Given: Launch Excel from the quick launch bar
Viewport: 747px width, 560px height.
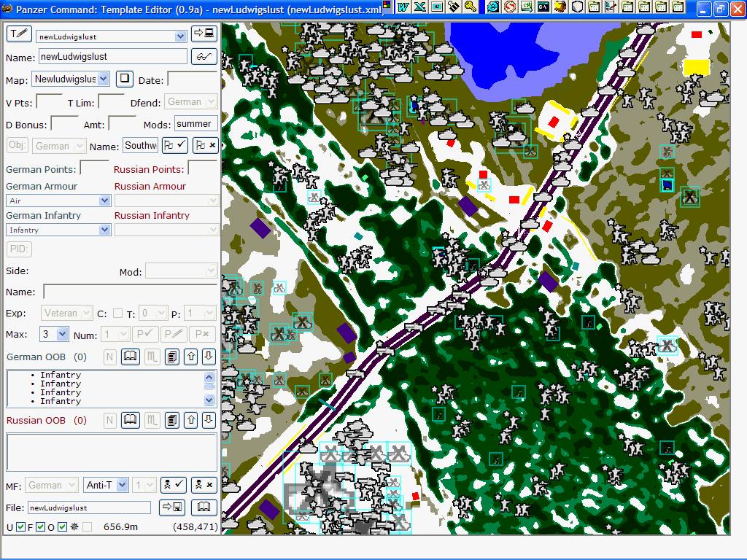Looking at the screenshot, I should click(419, 7).
